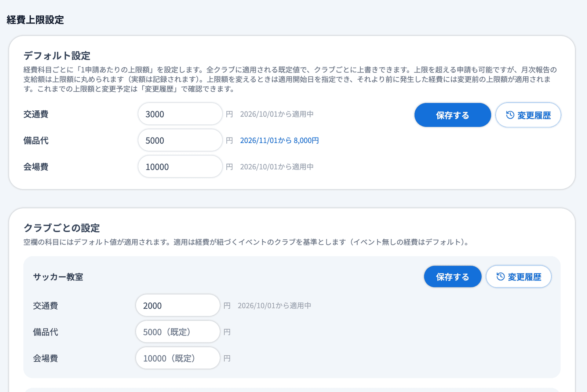Click 2026/10/01から適用中 next to default 会場費
Screen dimensions: 587x392
(x=277, y=167)
